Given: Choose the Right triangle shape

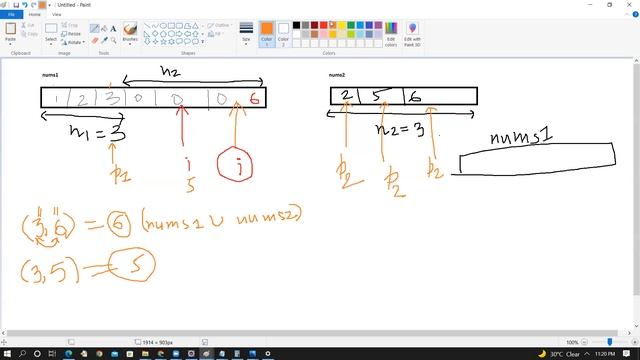Looking at the screenshot, I should pos(147,33).
